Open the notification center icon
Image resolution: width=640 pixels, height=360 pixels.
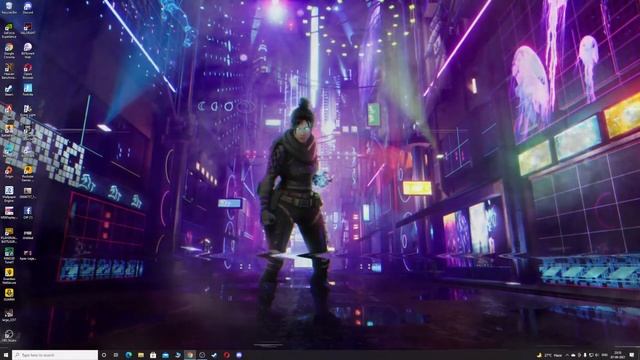click(632, 355)
